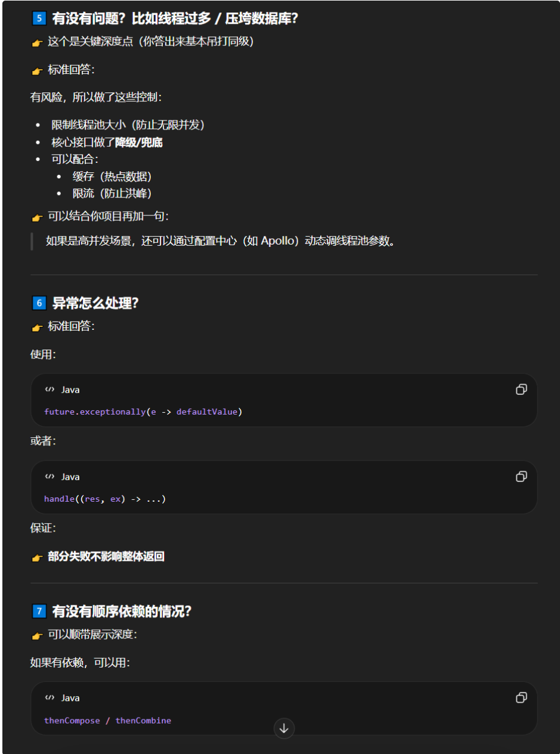The width and height of the screenshot is (560, 754).
Task: Copy the thenCompose / thenCombine code block
Action: 521,697
